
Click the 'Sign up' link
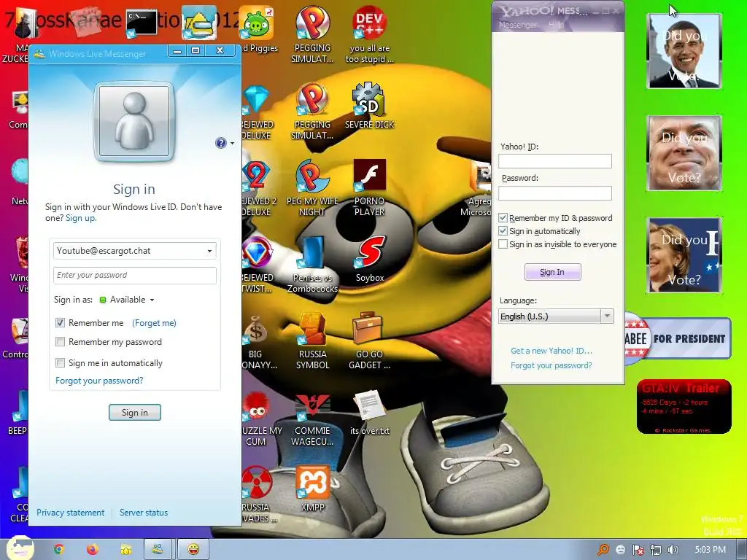click(80, 218)
